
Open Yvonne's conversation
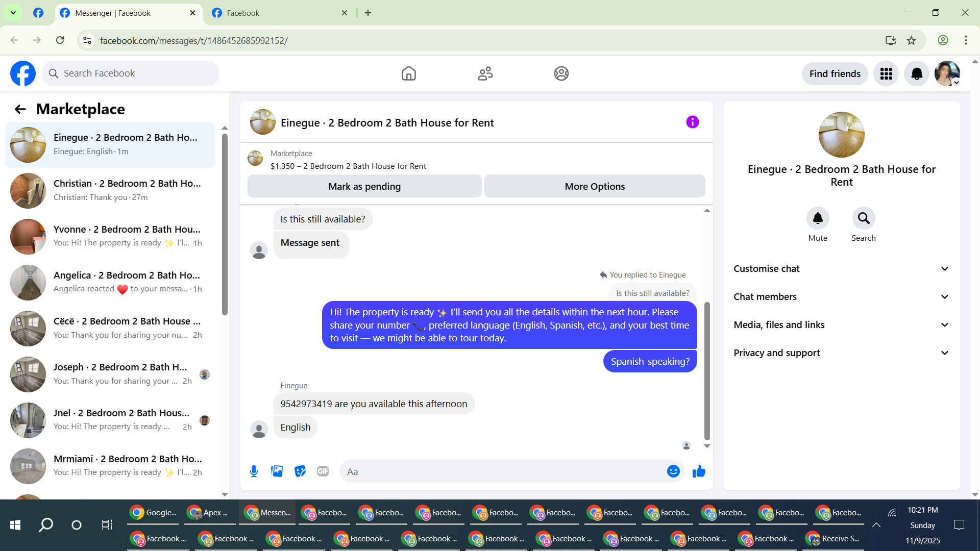(110, 237)
